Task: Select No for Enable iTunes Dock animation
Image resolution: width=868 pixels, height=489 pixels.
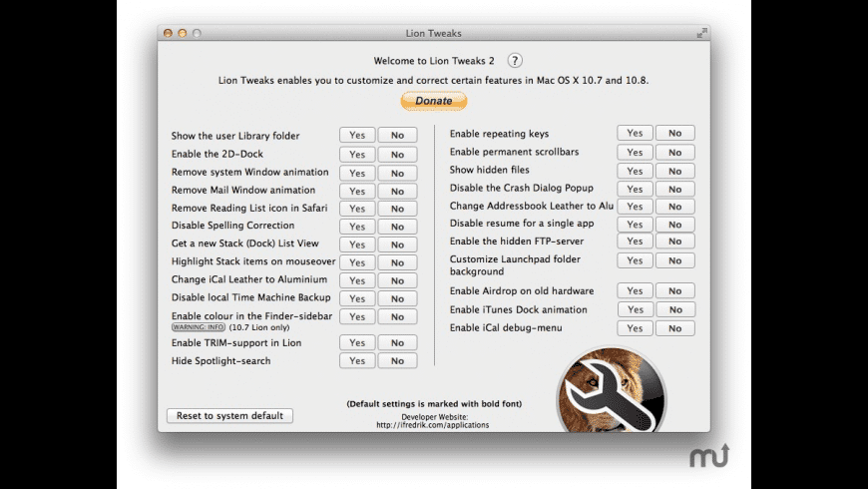Action: coord(675,309)
